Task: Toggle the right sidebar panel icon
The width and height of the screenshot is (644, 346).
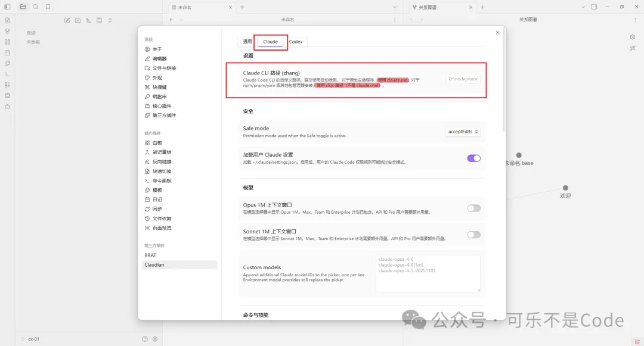Action: pyautogui.click(x=594, y=7)
